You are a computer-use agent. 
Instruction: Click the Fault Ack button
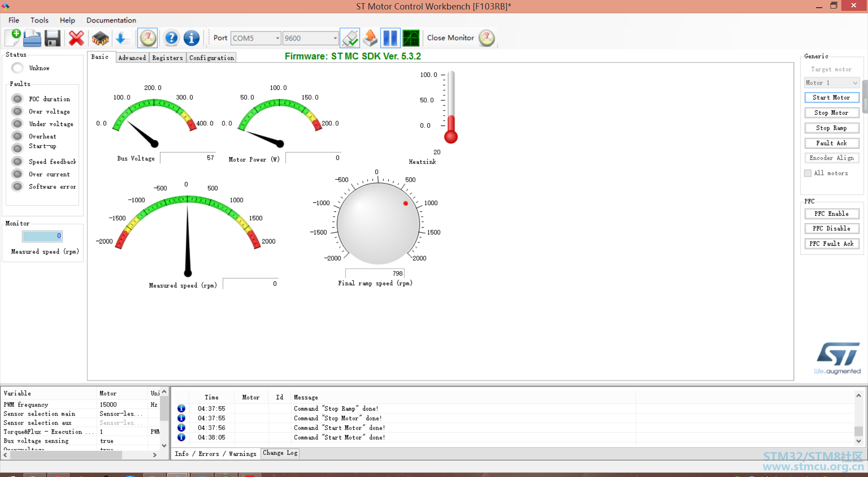coord(831,143)
